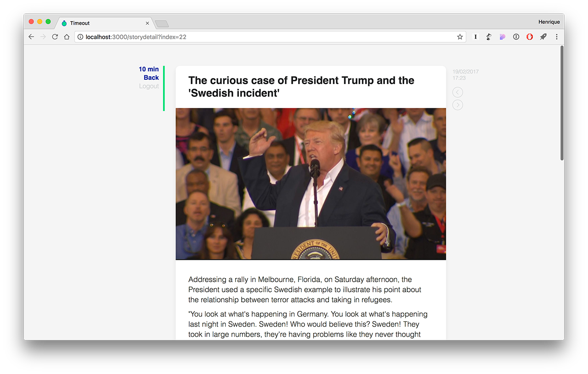Click the red stop-hand adblock icon
Image resolution: width=588 pixels, height=374 pixels.
click(x=530, y=37)
